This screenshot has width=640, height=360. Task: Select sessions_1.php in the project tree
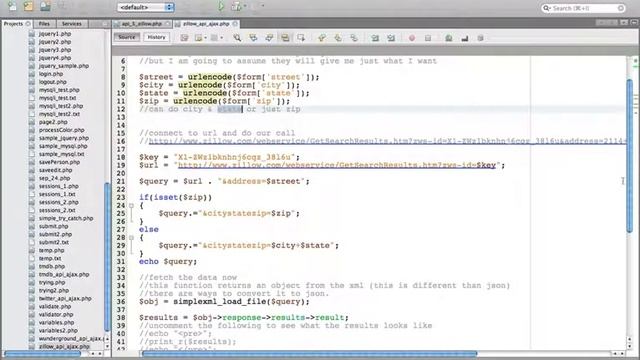pyautogui.click(x=59, y=186)
